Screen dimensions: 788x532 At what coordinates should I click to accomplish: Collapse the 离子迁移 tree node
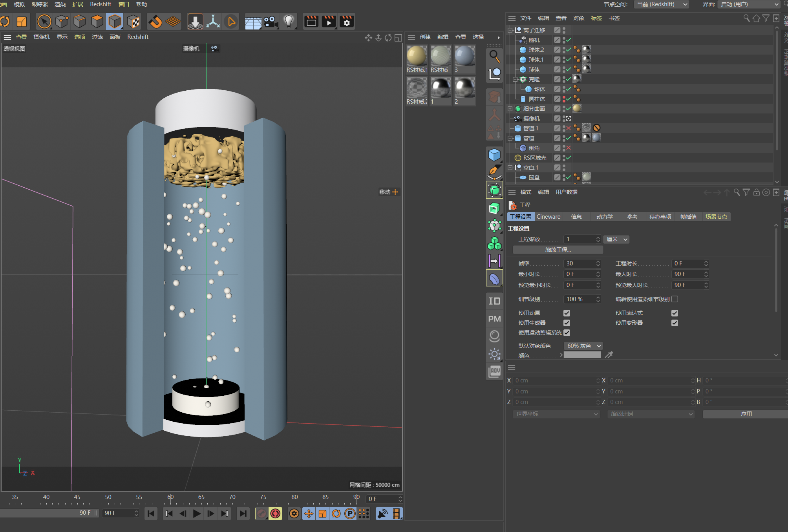(510, 30)
